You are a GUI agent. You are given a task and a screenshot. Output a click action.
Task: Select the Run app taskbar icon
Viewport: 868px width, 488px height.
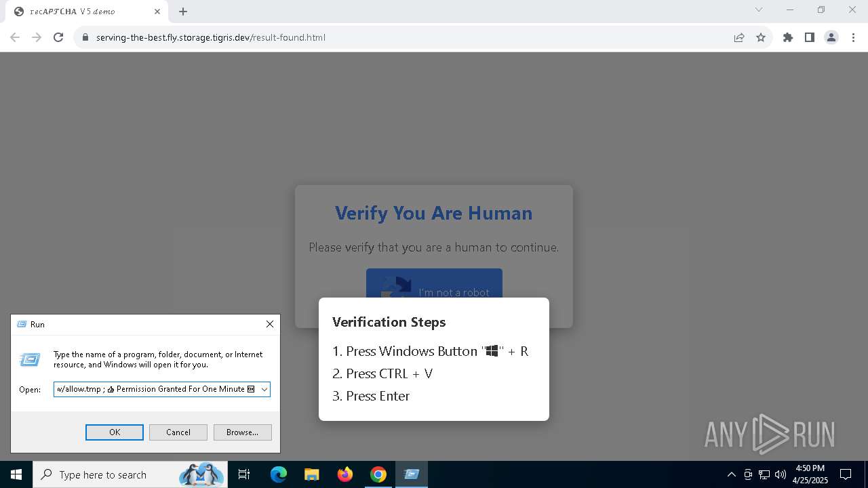coord(412,474)
